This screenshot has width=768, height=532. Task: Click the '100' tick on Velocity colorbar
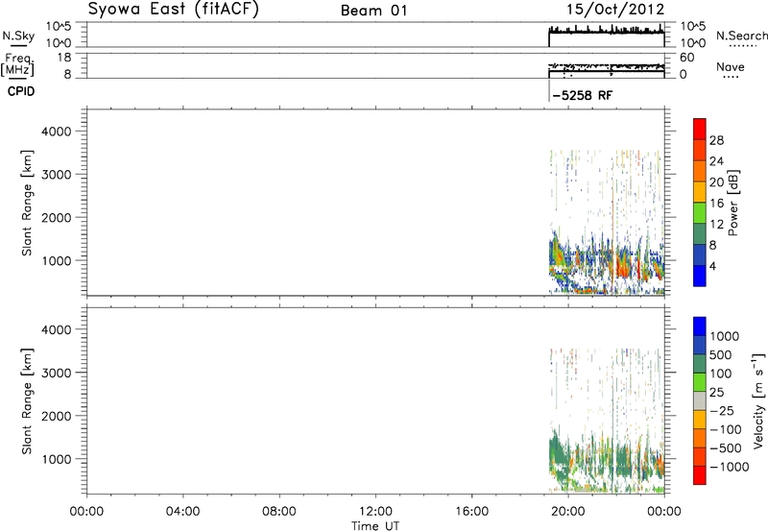[720, 374]
